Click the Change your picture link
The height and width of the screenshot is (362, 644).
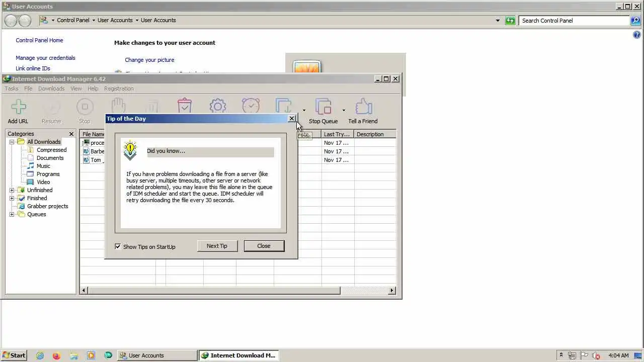[149, 60]
